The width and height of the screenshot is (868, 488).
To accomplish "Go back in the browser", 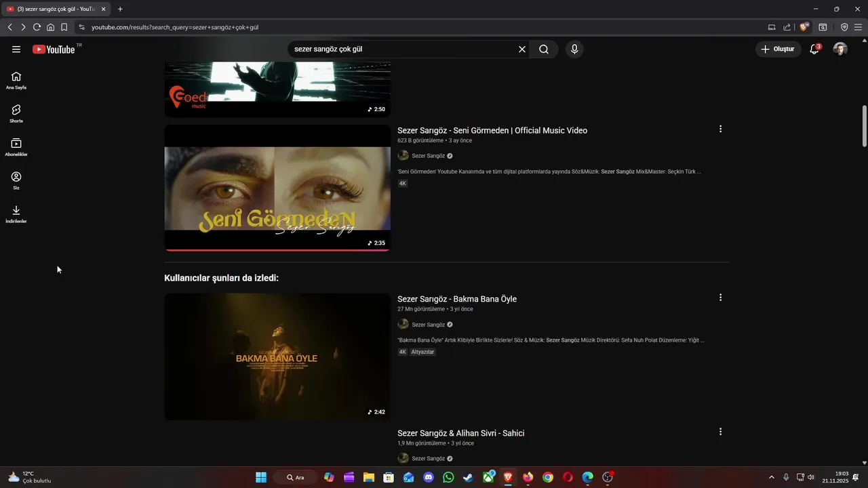I will tap(9, 27).
